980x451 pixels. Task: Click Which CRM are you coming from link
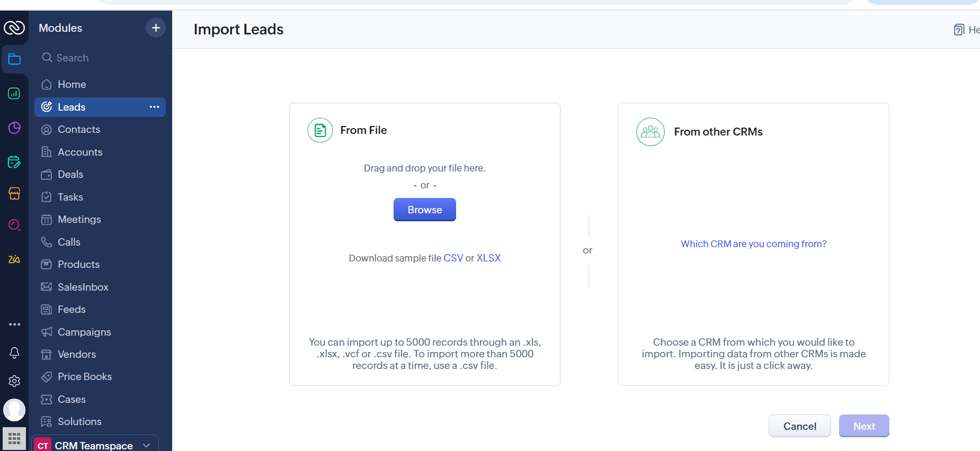[x=753, y=243]
